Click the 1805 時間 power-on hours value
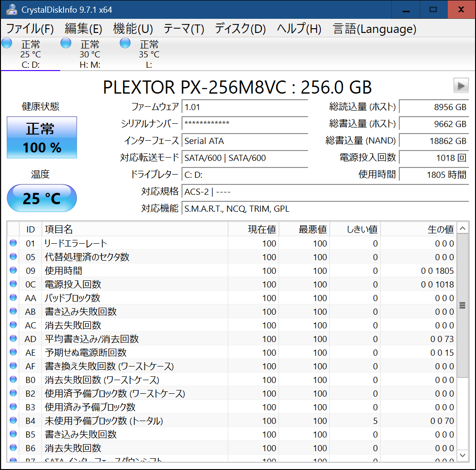Viewport: 476px width, 470px height. pyautogui.click(x=434, y=175)
